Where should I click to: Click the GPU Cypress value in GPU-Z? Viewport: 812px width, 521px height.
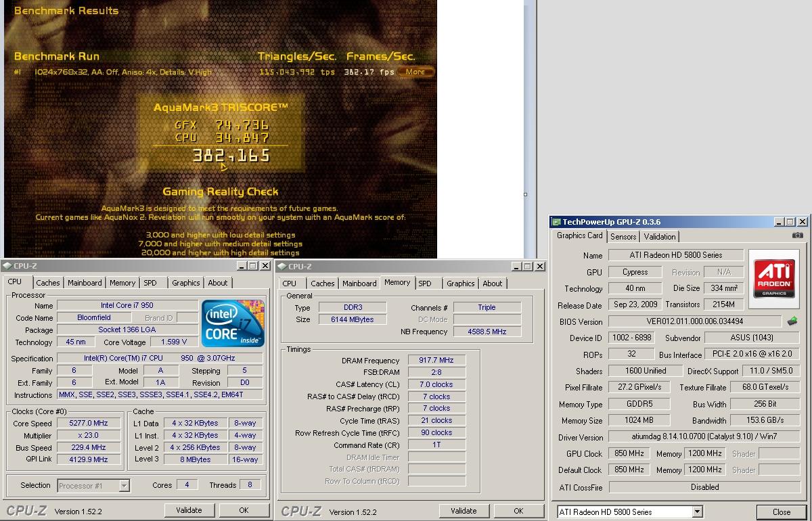[x=635, y=272]
